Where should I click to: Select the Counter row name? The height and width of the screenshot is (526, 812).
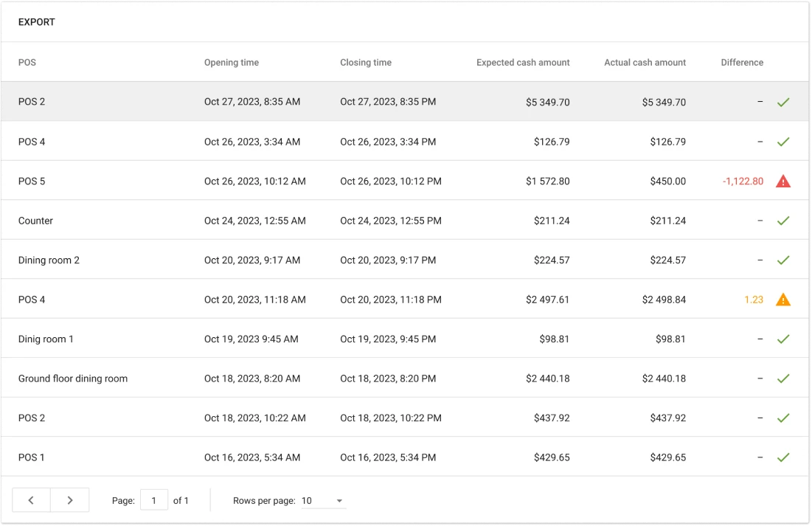coord(35,221)
